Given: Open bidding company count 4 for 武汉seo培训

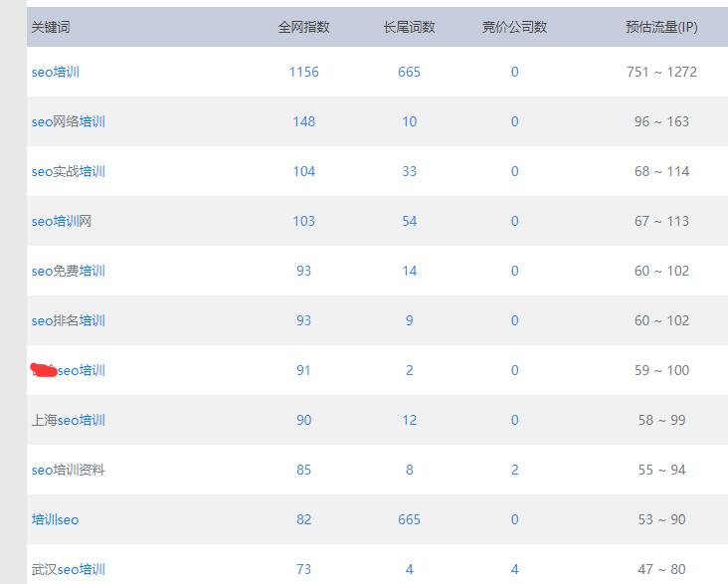Looking at the screenshot, I should coord(514,569).
